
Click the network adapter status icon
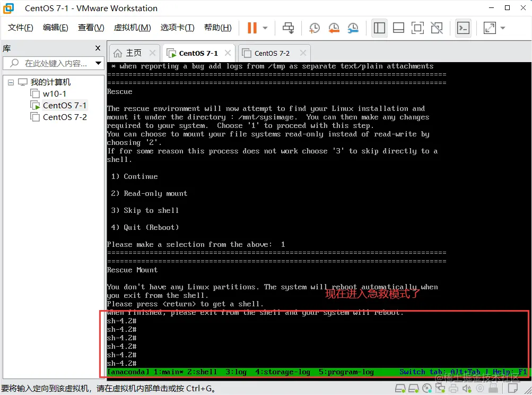(440, 388)
